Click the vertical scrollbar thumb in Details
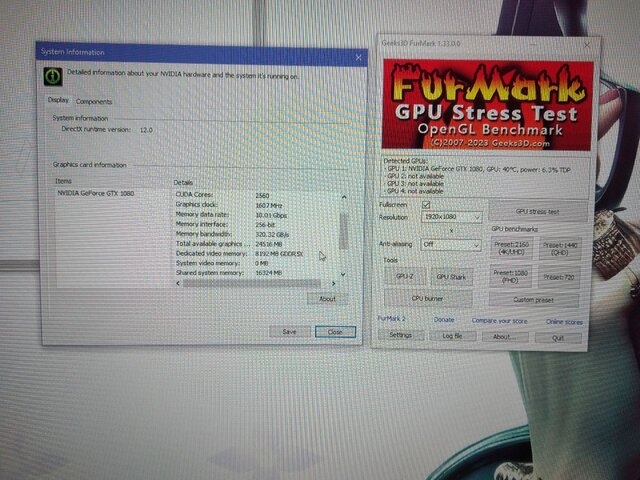The width and height of the screenshot is (640, 480). [x=344, y=231]
